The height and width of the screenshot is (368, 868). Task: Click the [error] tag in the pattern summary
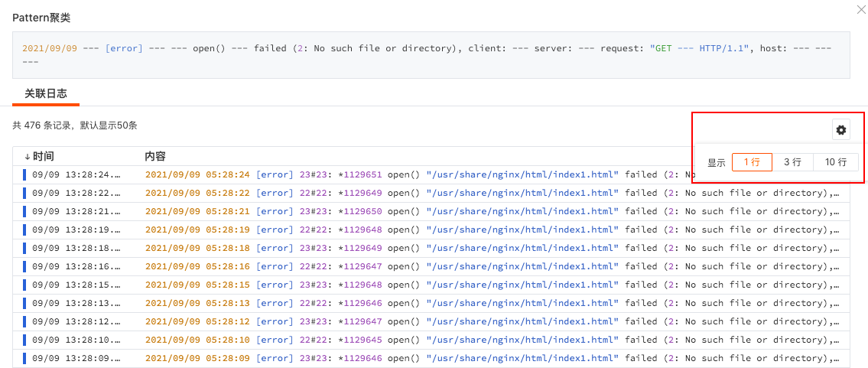tap(124, 48)
